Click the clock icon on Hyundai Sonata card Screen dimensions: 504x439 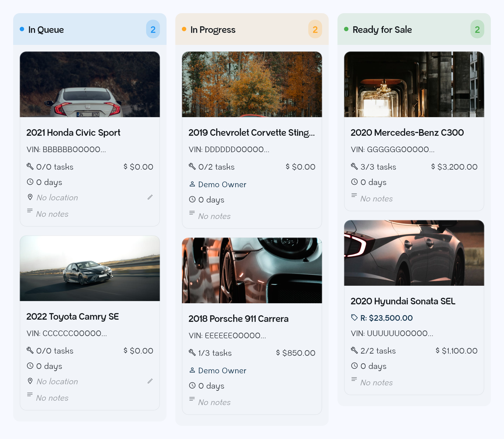pyautogui.click(x=354, y=366)
